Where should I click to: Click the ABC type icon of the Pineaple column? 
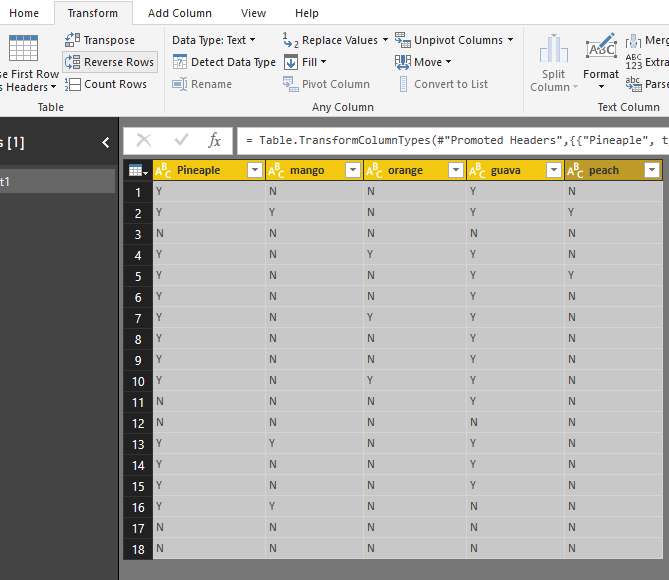point(163,170)
